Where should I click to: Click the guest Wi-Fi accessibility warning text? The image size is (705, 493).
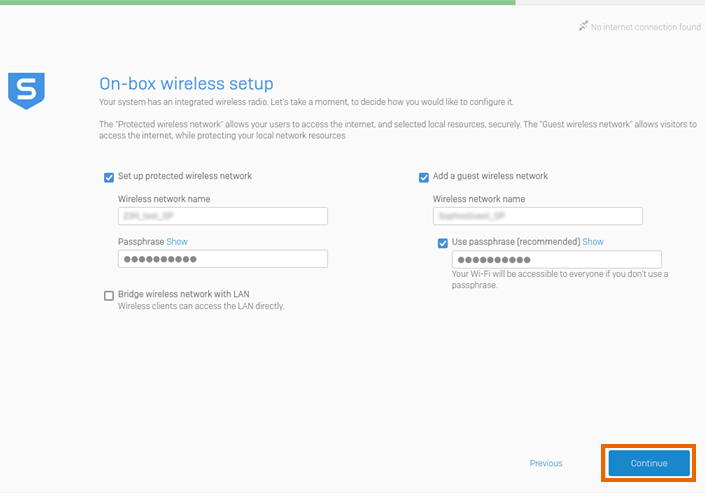coord(560,279)
